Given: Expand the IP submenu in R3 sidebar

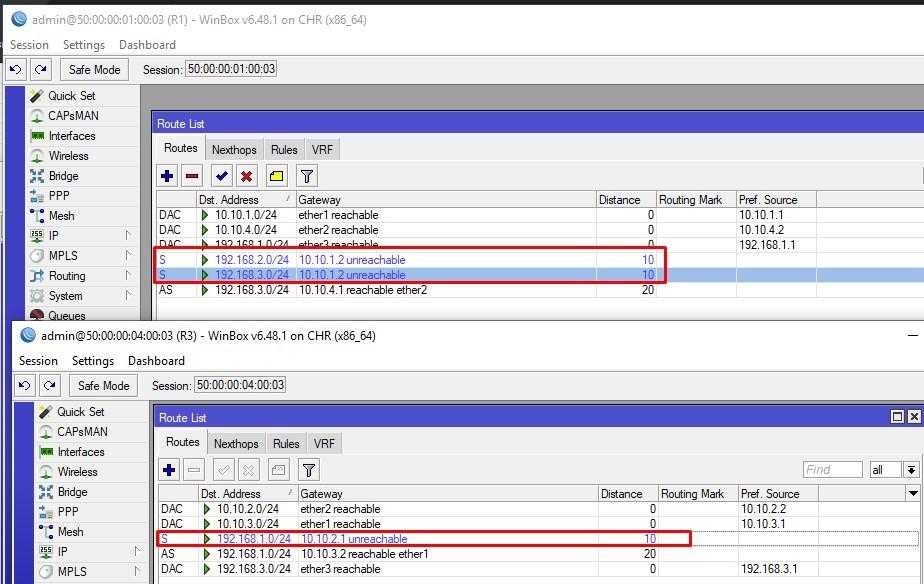Looking at the screenshot, I should point(63,552).
